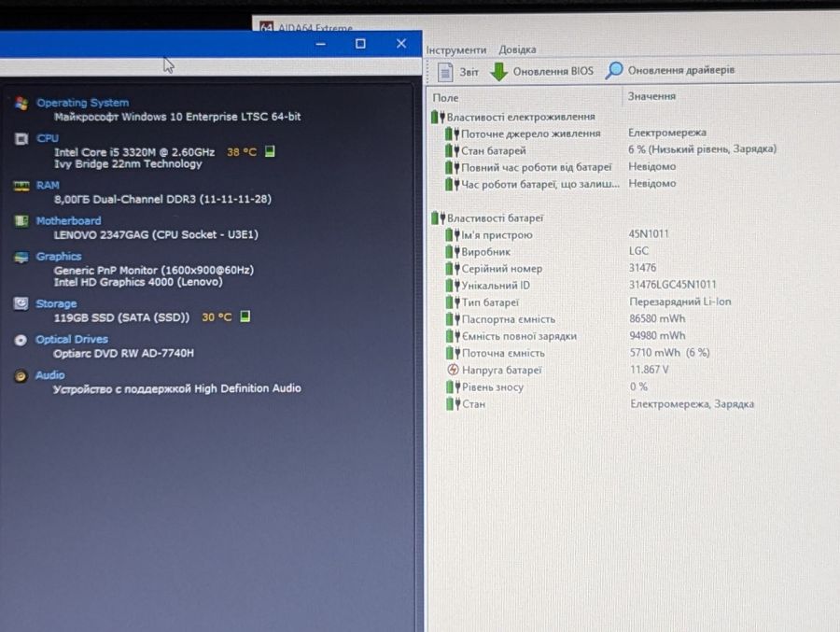
Task: Open the Довідка menu in AIDA64
Action: [x=517, y=49]
